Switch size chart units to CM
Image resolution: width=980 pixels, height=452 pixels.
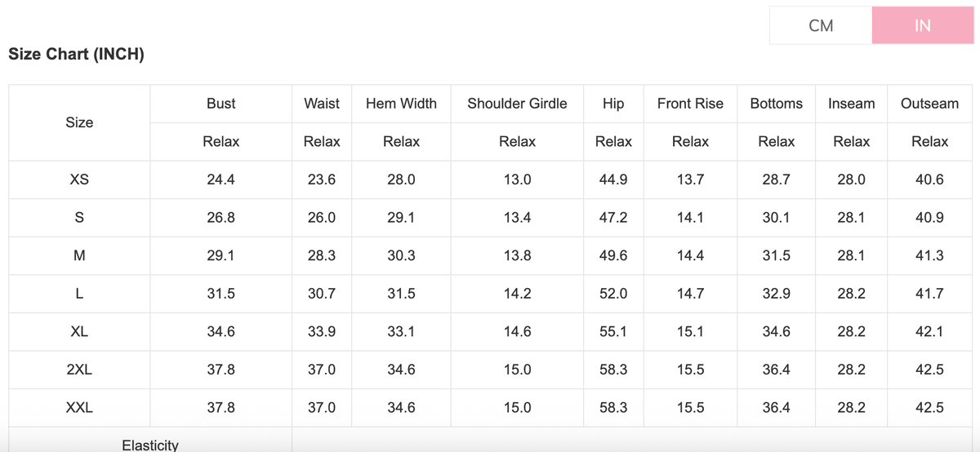[821, 25]
